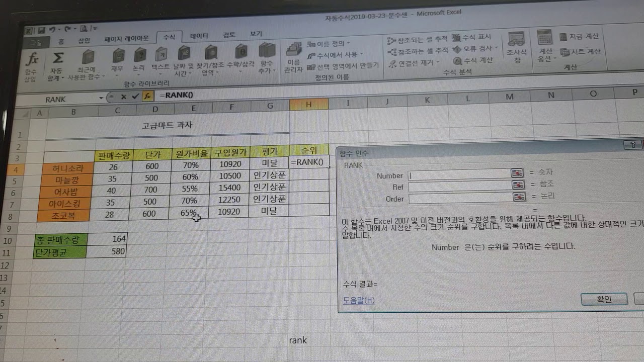
Task: Open the 이름 관리자 name manager
Action: (293, 57)
